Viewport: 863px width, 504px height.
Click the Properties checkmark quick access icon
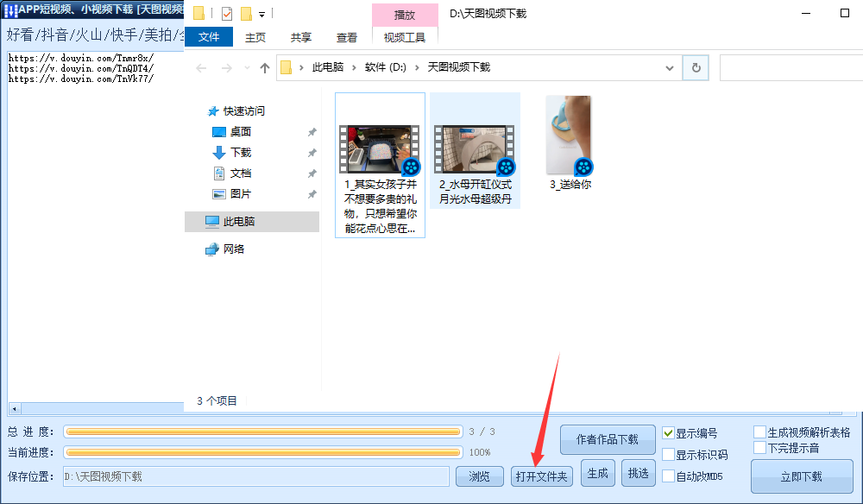coord(227,13)
